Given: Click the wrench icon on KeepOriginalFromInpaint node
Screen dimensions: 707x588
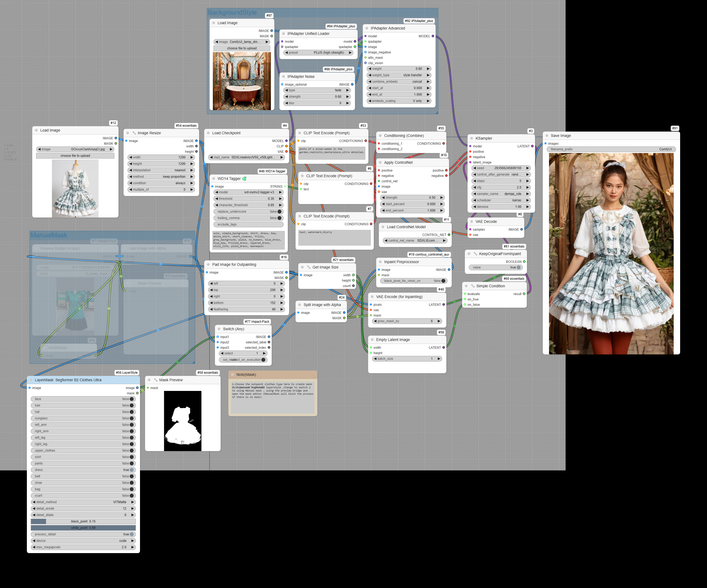Looking at the screenshot, I should tap(475, 254).
